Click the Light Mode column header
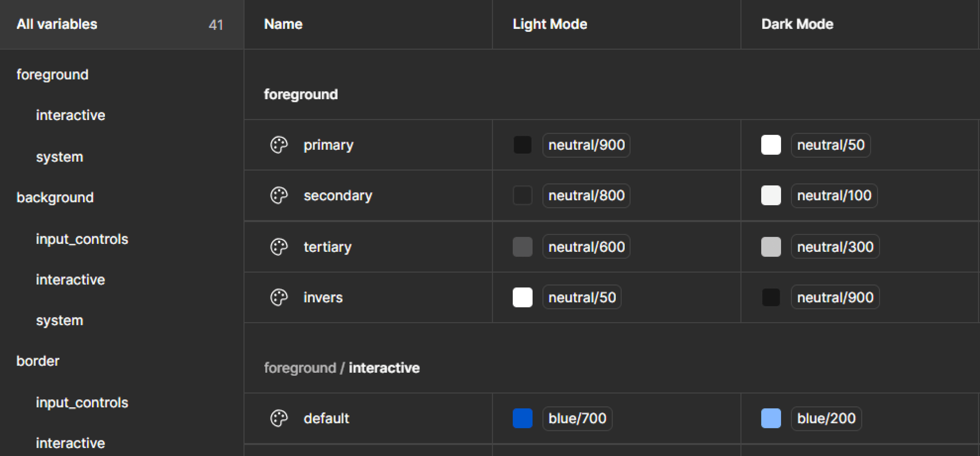The height and width of the screenshot is (456, 980). (x=550, y=24)
